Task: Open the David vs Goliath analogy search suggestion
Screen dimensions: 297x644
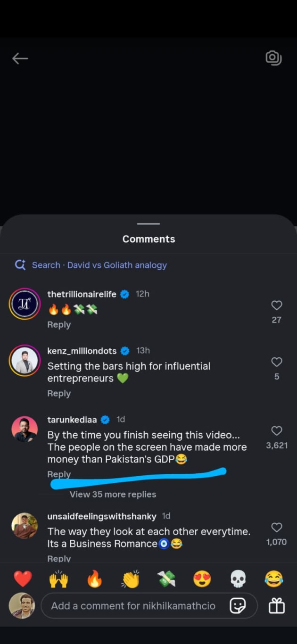Action: tap(117, 265)
